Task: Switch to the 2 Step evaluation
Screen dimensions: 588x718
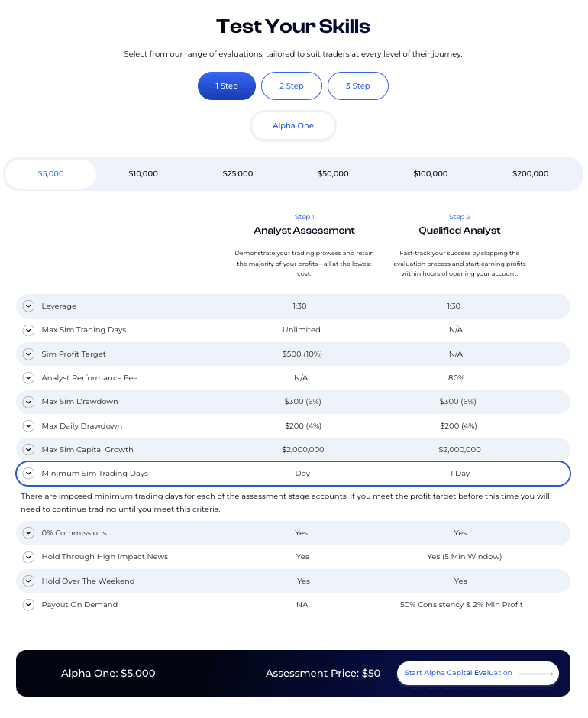Action: coord(292,86)
